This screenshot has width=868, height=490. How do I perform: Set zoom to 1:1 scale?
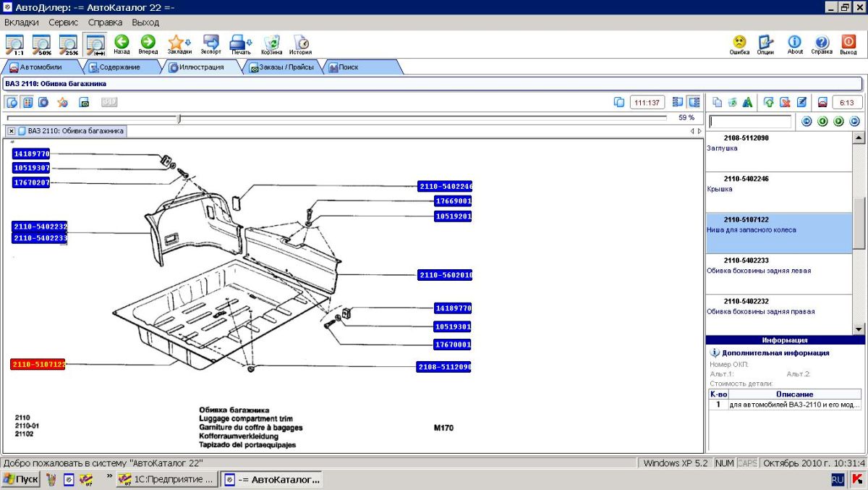[x=14, y=45]
